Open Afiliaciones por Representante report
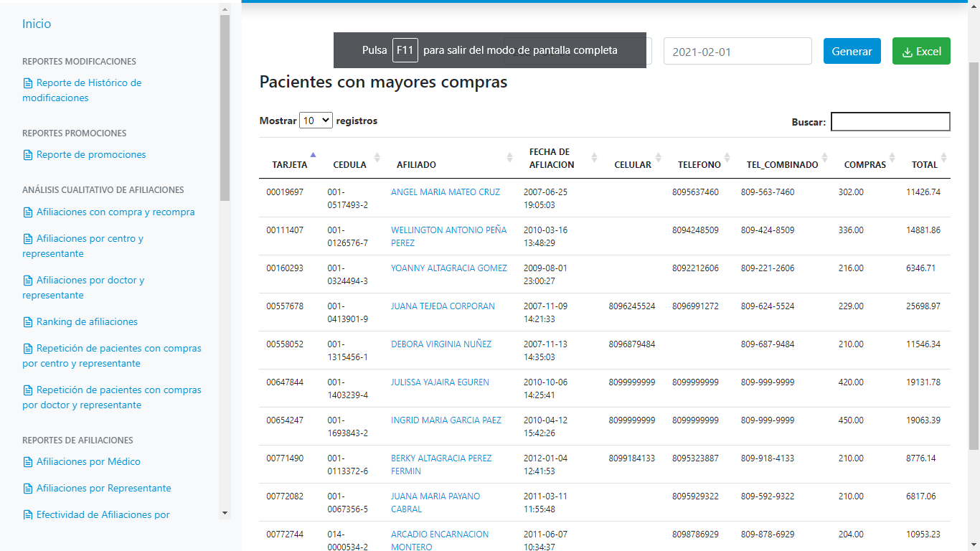Screen dimensions: 980x551 104,489
